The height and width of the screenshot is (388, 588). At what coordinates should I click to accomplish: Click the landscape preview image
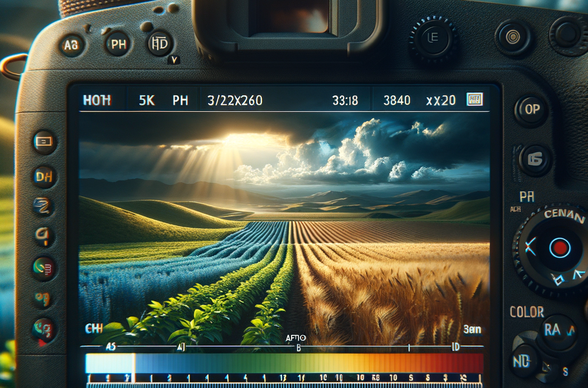coord(284,229)
